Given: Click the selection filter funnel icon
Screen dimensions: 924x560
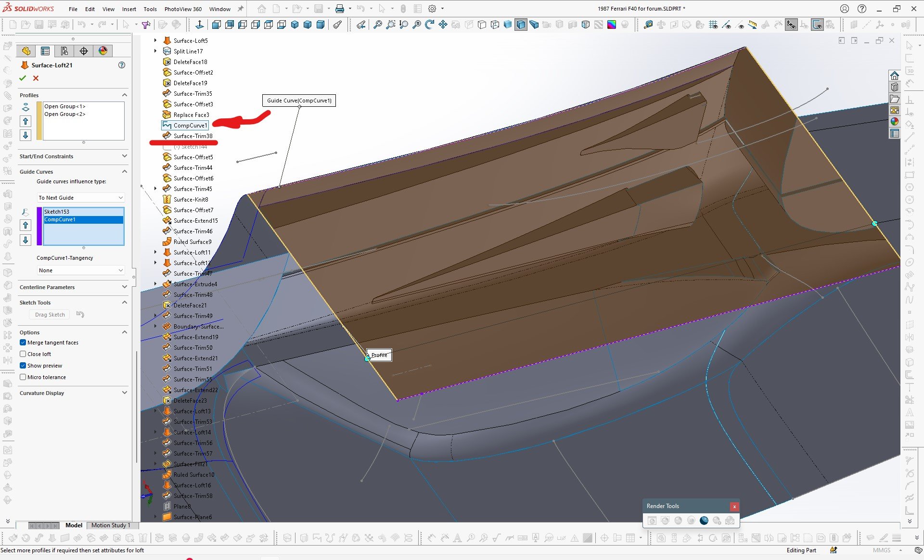Looking at the screenshot, I should 146,25.
